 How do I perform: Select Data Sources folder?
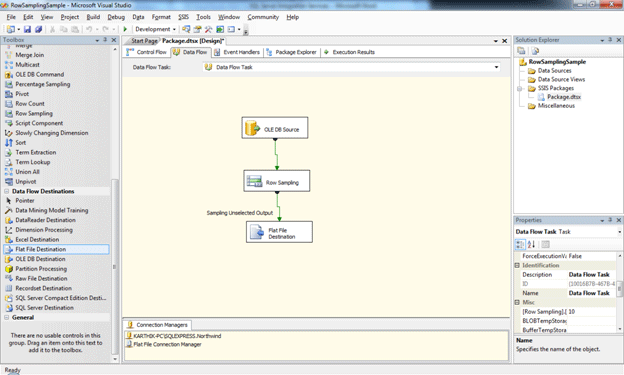(x=554, y=70)
